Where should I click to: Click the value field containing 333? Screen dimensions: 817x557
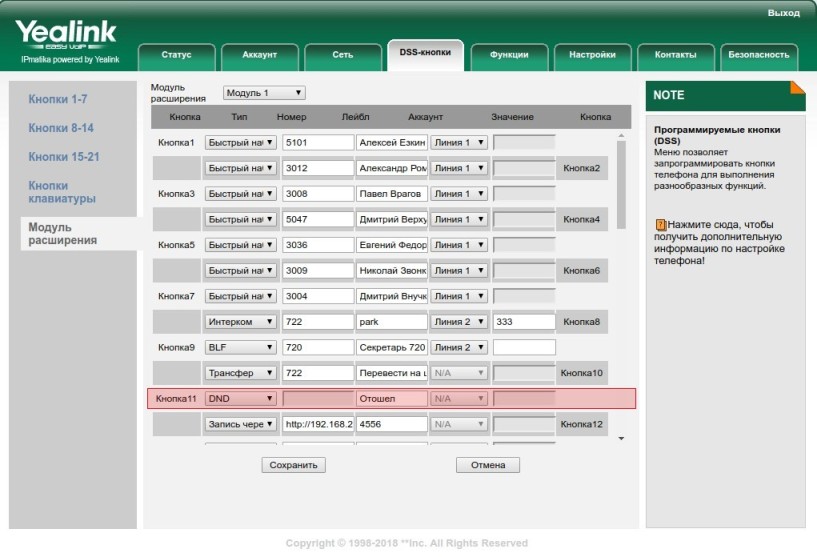click(x=524, y=322)
